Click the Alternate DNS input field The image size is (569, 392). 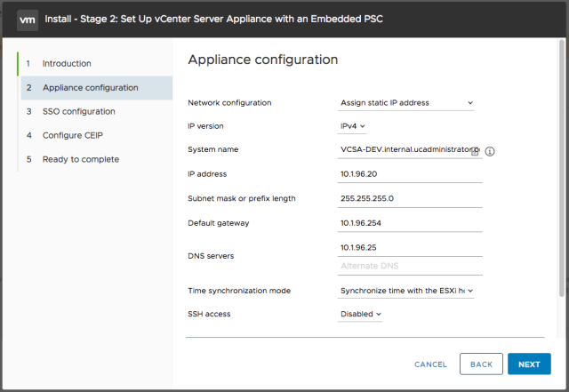pos(410,266)
